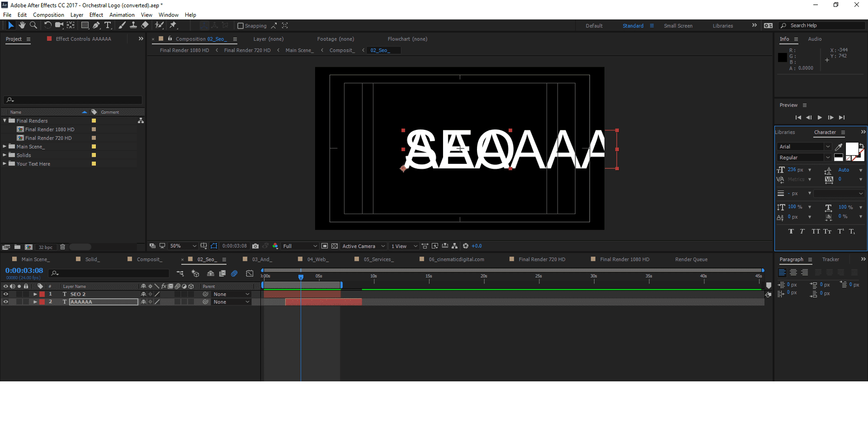
Task: Select the Rotation tool
Action: (48, 26)
